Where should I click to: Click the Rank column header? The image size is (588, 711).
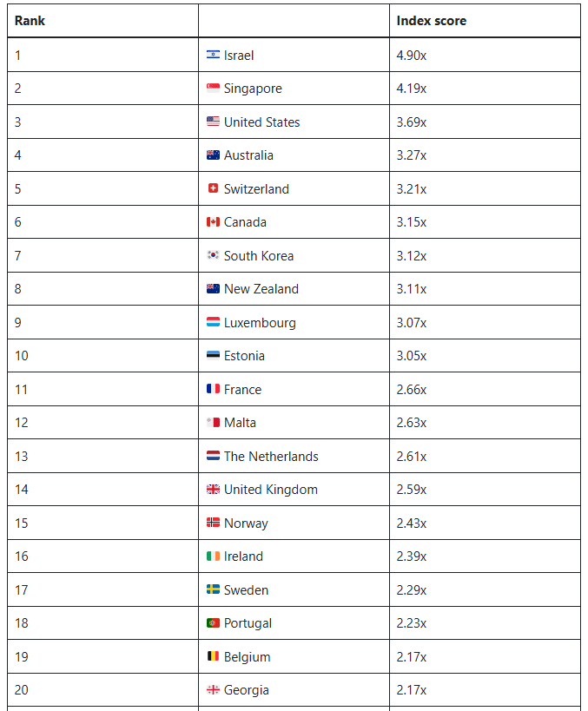tap(30, 21)
